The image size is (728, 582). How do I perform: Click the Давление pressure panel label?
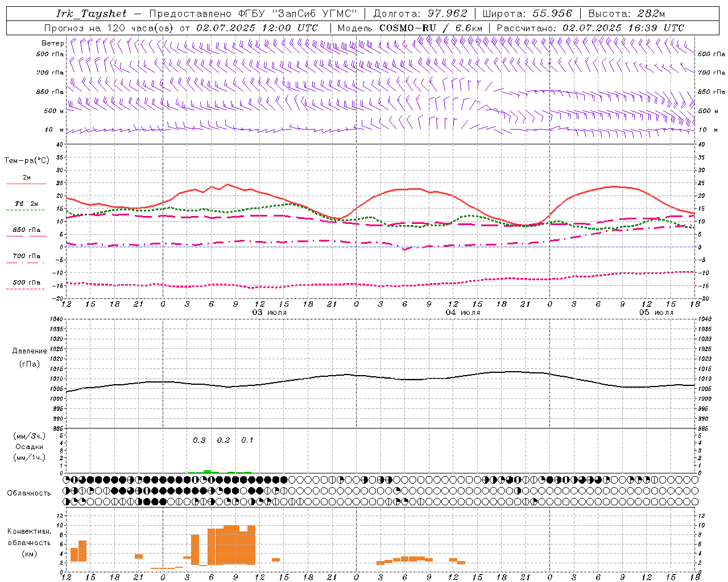pyautogui.click(x=30, y=351)
